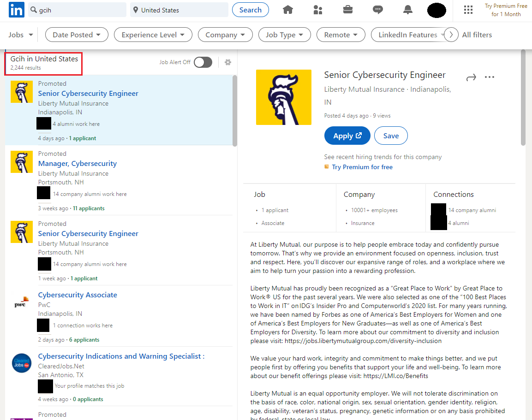The width and height of the screenshot is (532, 420).
Task: Open the three-dot more options menu
Action: pos(490,77)
